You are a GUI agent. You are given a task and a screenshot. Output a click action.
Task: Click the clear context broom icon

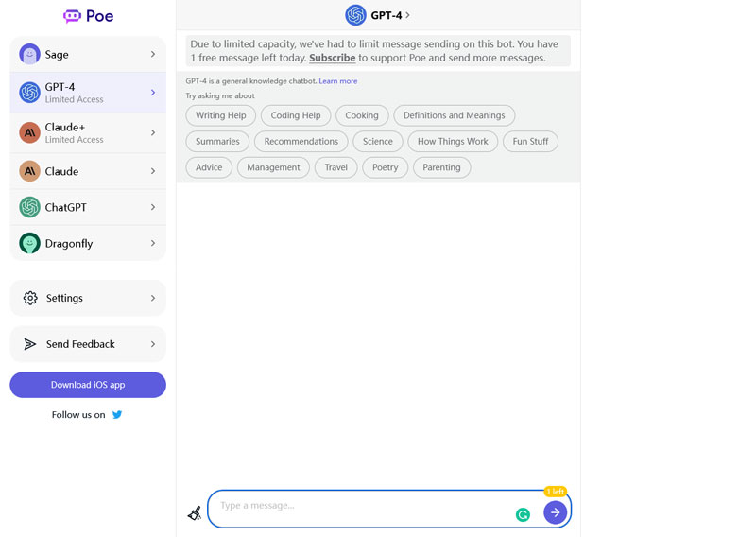point(195,513)
